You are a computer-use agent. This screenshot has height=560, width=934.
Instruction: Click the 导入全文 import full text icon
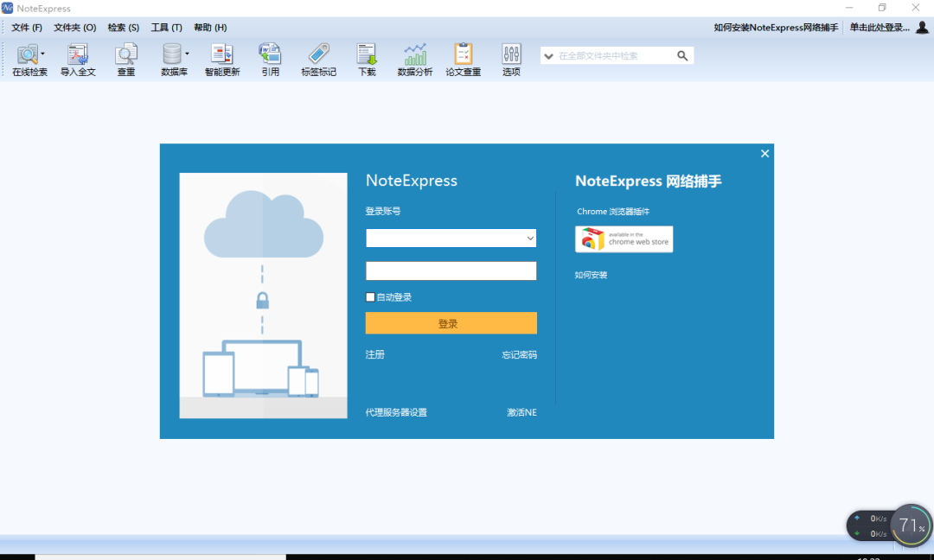tap(78, 60)
